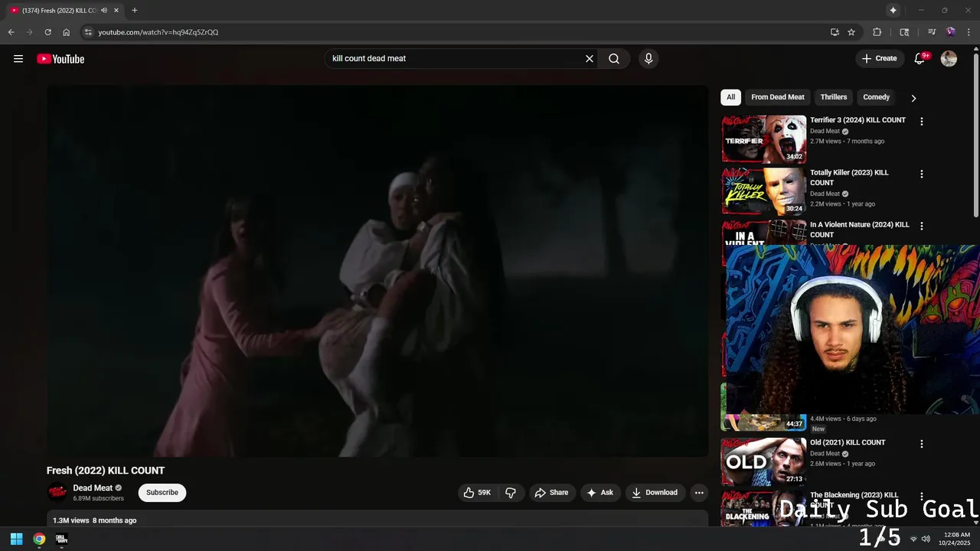Open Old (2021) KILL COUNT title link
The width and height of the screenshot is (980, 551).
click(848, 442)
